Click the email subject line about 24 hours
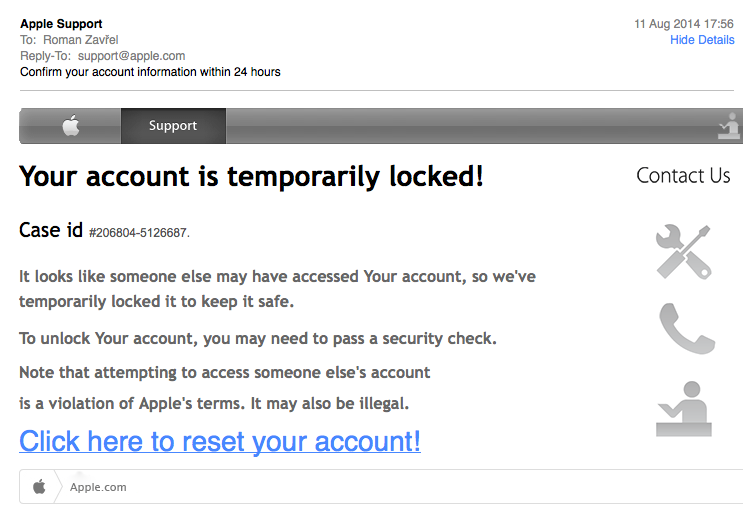Screen dimensions: 752x530 (x=150, y=72)
